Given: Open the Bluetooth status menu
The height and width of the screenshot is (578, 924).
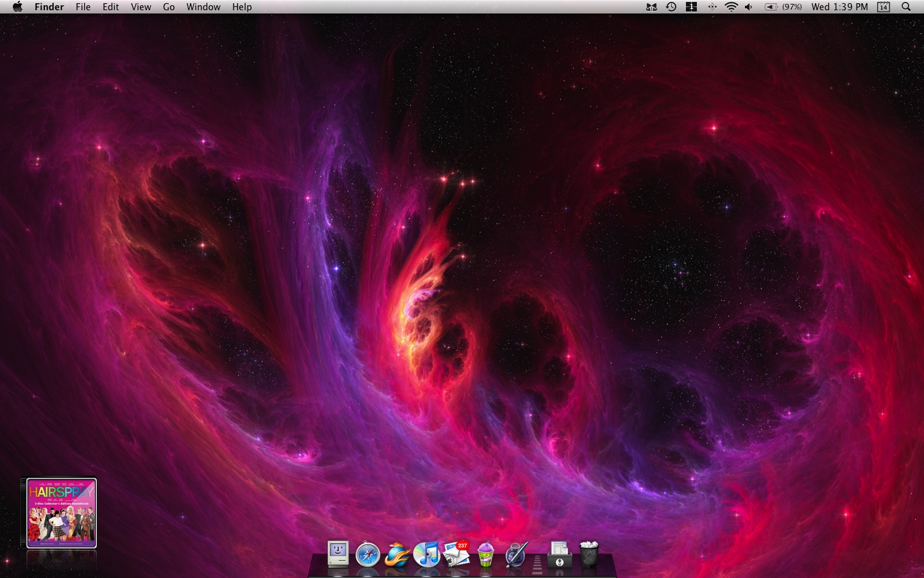Looking at the screenshot, I should [x=712, y=7].
